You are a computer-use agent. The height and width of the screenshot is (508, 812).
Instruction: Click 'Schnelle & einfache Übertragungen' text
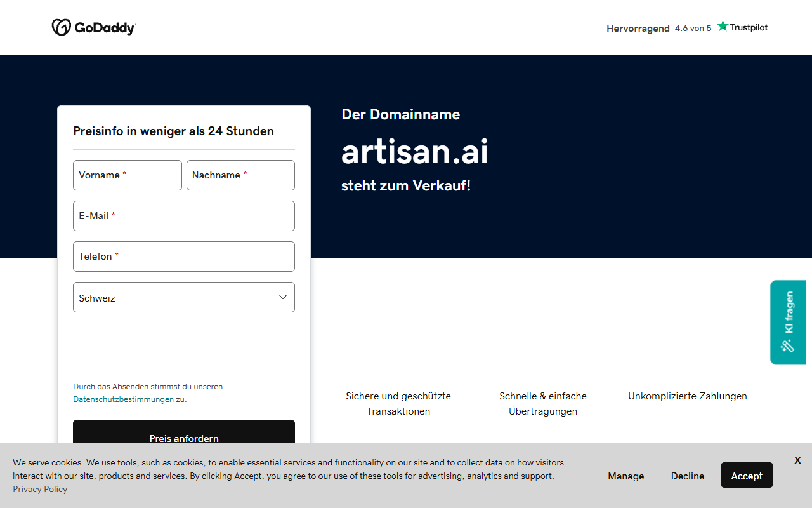click(x=543, y=404)
